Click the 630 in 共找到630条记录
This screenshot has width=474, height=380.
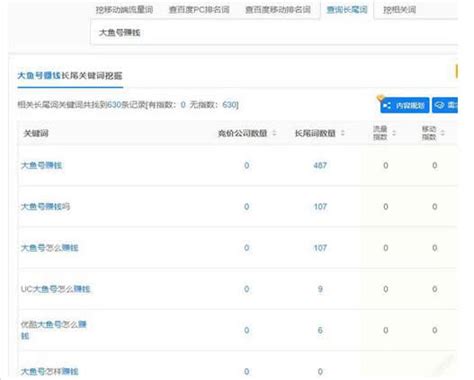click(x=114, y=105)
